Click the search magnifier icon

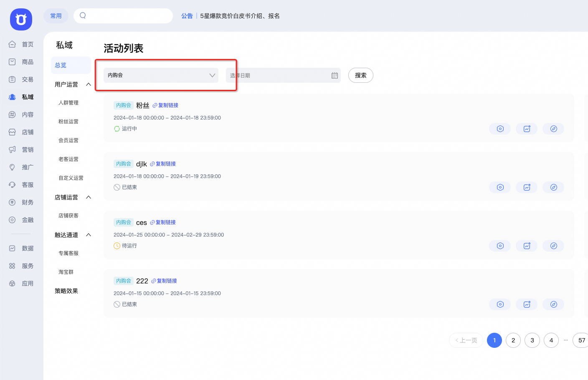pos(83,15)
